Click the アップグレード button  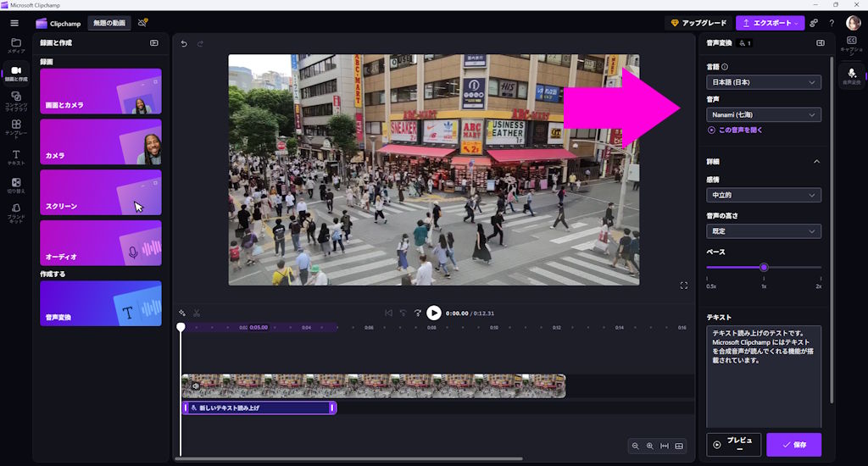pyautogui.click(x=698, y=23)
